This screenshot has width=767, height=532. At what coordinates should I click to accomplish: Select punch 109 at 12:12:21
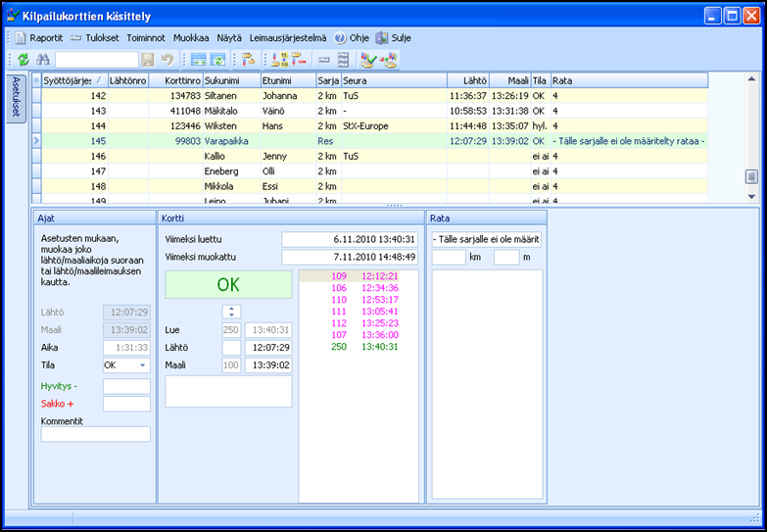point(350,276)
